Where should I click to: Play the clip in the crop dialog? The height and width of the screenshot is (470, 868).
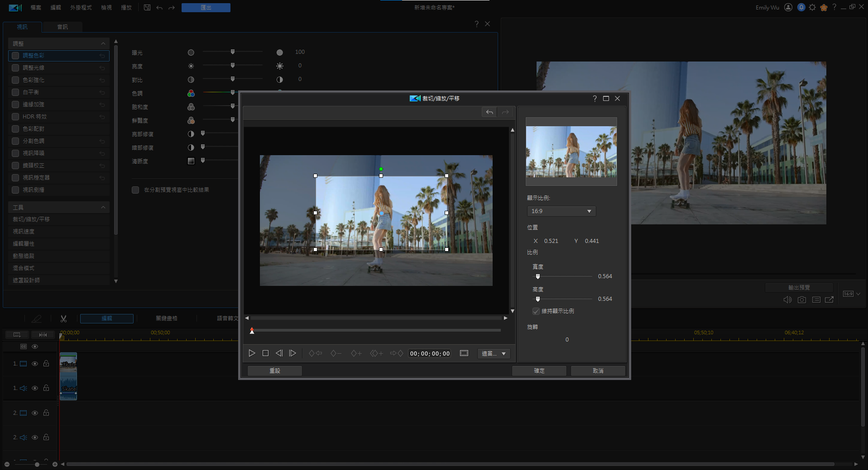(252, 353)
